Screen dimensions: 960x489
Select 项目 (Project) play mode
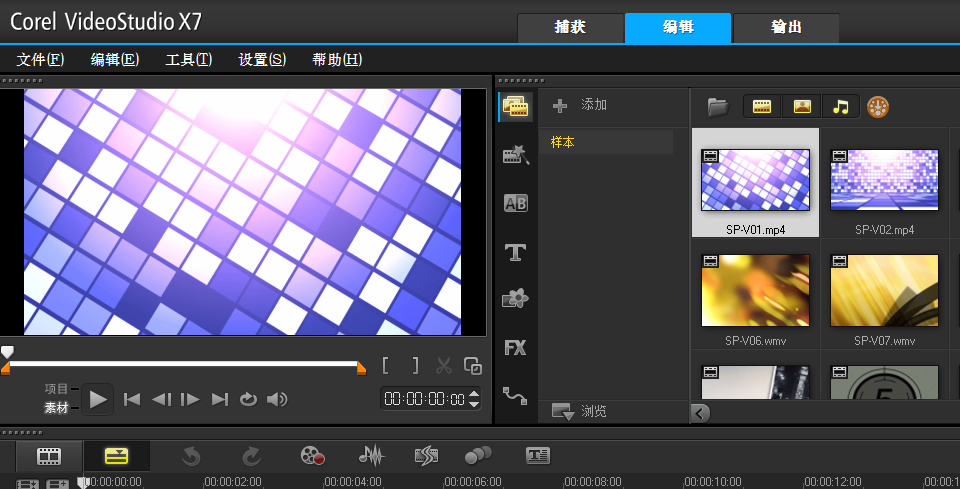[x=56, y=389]
